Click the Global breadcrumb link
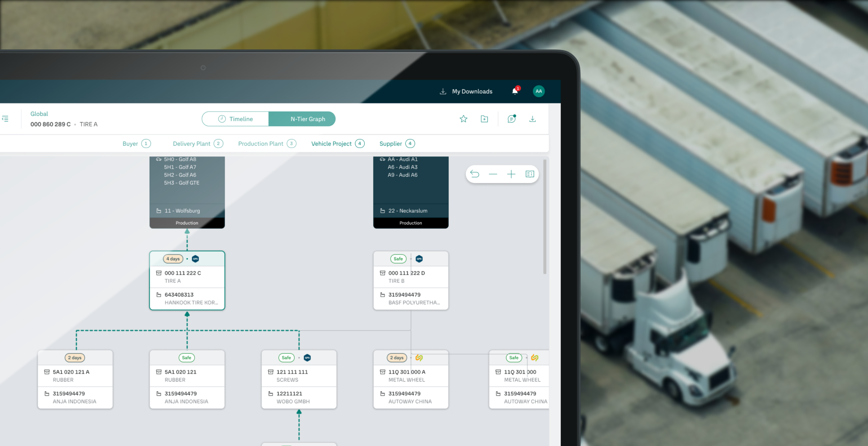Viewport: 868px width, 446px height. pos(39,114)
